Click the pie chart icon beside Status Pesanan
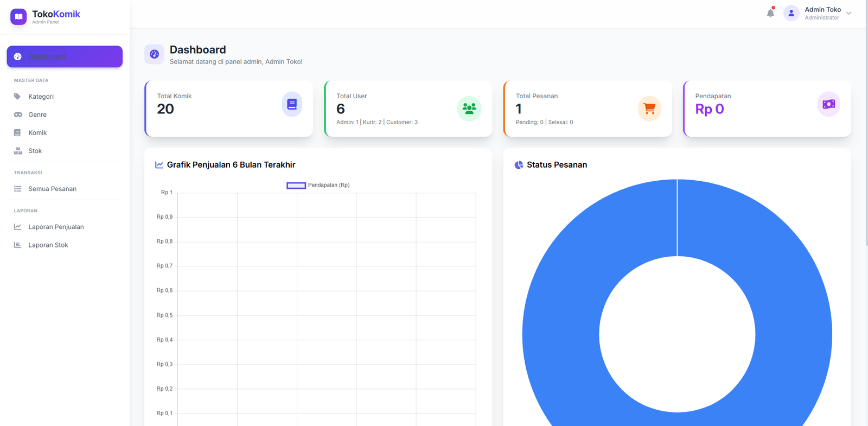Screen dimensions: 868x426 point(519,165)
